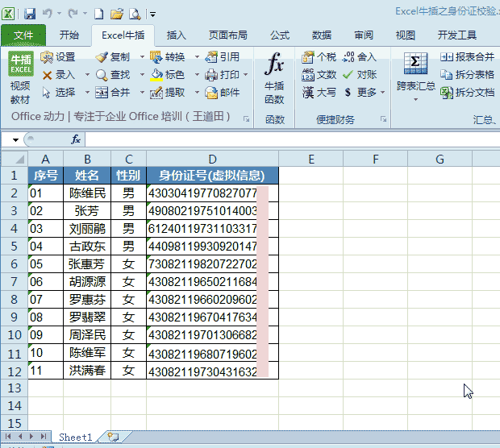Switch to the 开发工具 tab
The image size is (500, 448).
tap(457, 35)
